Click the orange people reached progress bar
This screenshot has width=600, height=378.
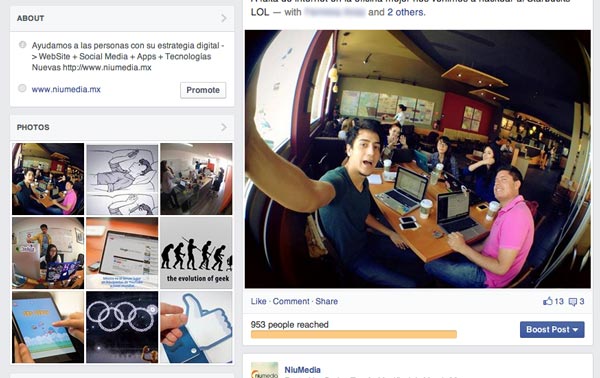[354, 334]
